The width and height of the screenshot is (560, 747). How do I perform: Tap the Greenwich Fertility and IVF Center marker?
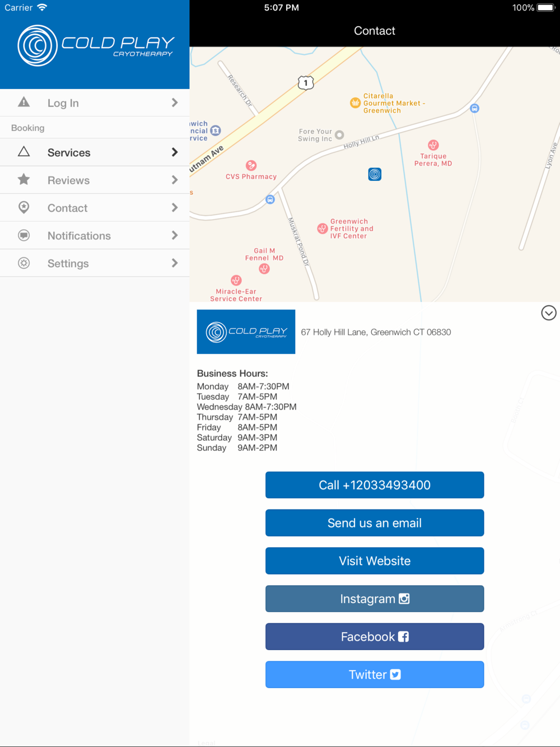(323, 228)
